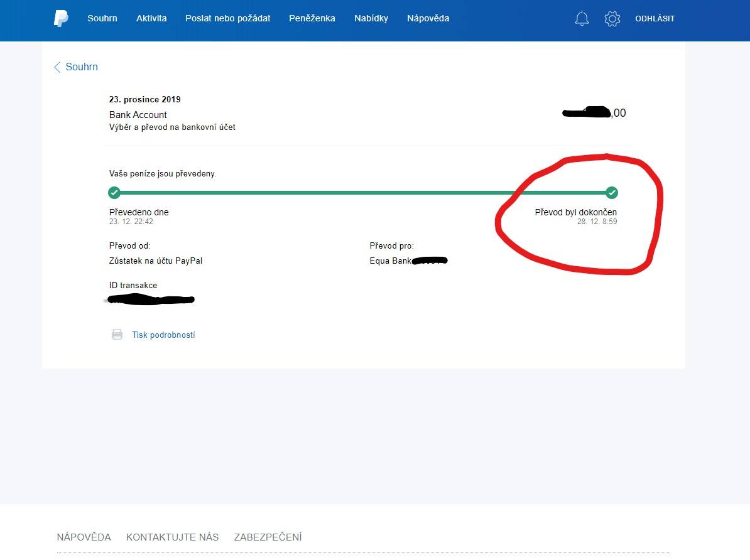
Task: Open the notifications bell
Action: coord(582,19)
